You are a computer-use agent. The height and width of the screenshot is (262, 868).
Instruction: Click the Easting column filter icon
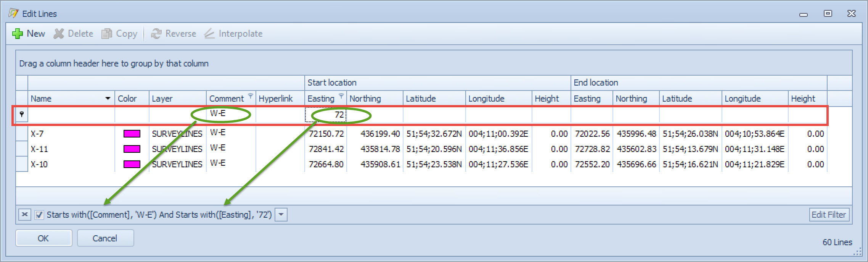tap(341, 95)
